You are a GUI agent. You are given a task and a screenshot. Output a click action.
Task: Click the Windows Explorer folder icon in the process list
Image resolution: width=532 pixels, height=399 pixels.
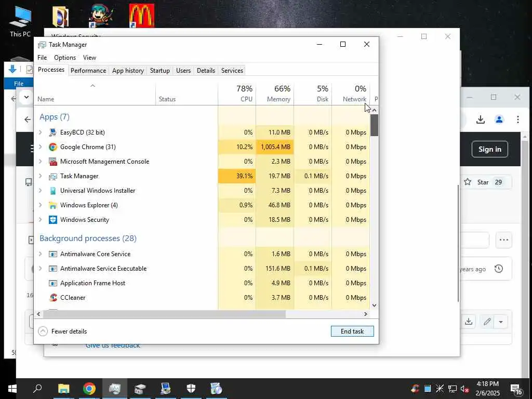(x=53, y=205)
